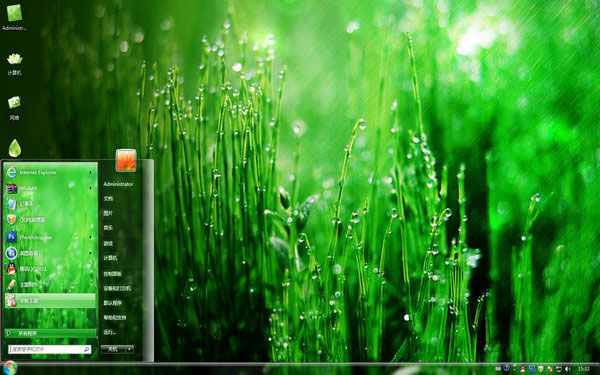
Task: Open 默认程序 (Default Programs)
Action: 112,303
